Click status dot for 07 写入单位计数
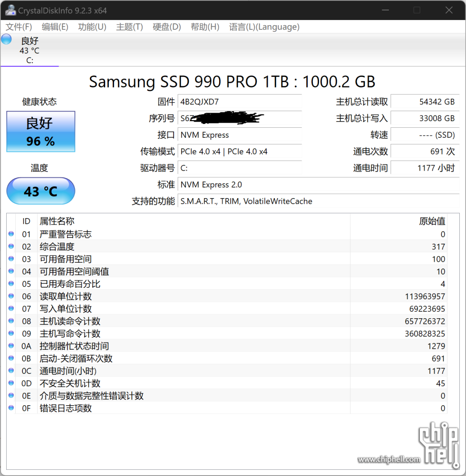466x476 pixels. point(11,308)
